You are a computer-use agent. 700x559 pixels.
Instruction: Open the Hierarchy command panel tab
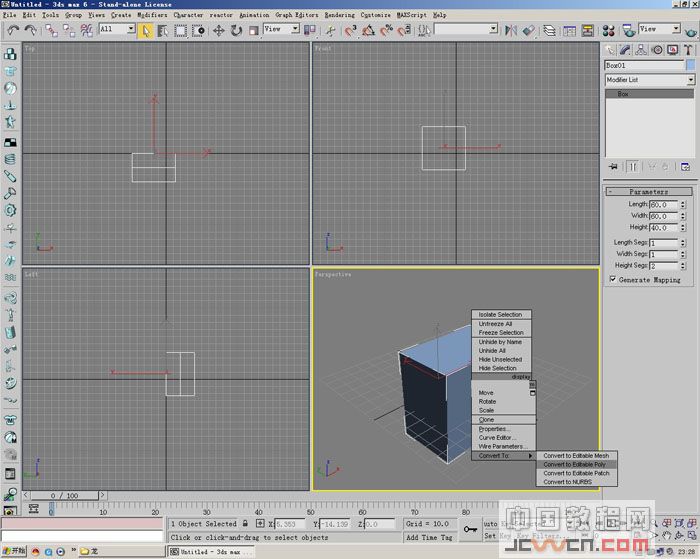pos(641,49)
